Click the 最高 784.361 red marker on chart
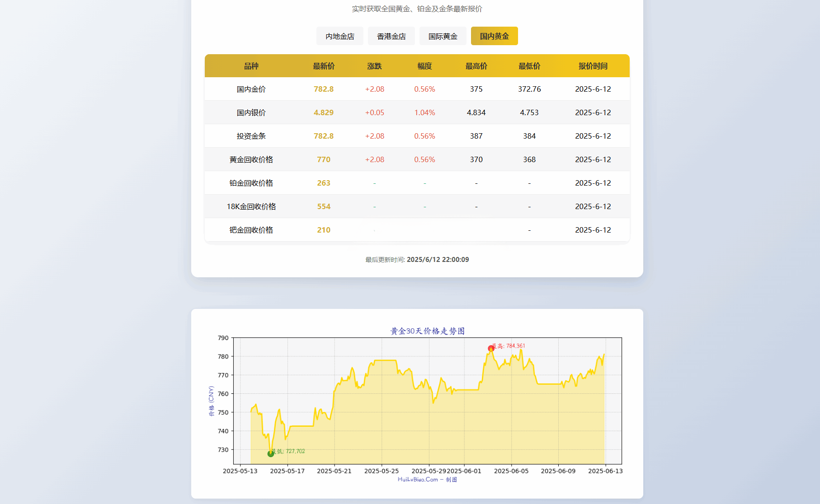This screenshot has height=504, width=820. (x=490, y=349)
